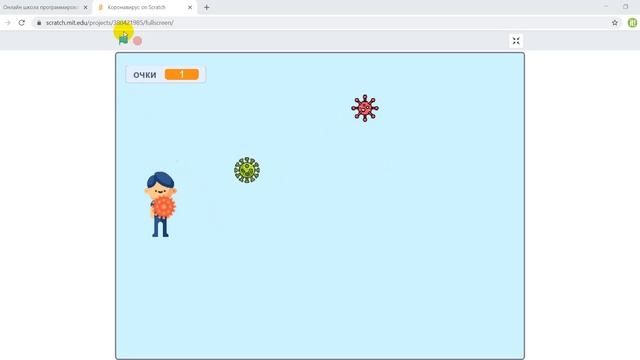640x360 pixels.
Task: Stop the project with the red stop button
Action: pyautogui.click(x=138, y=41)
